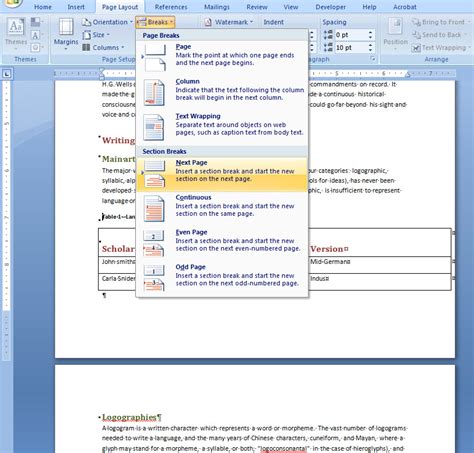Choose Continuous section break
The height and width of the screenshot is (453, 474).
click(x=222, y=209)
